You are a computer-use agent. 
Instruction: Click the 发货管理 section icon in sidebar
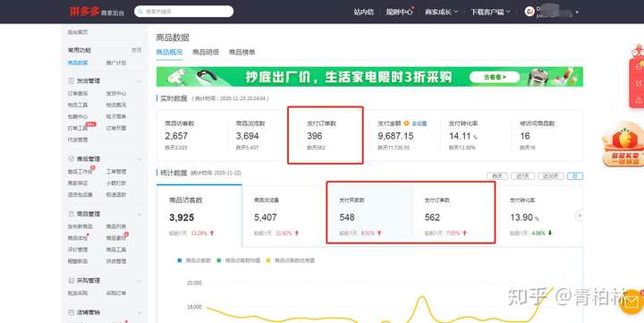point(71,81)
